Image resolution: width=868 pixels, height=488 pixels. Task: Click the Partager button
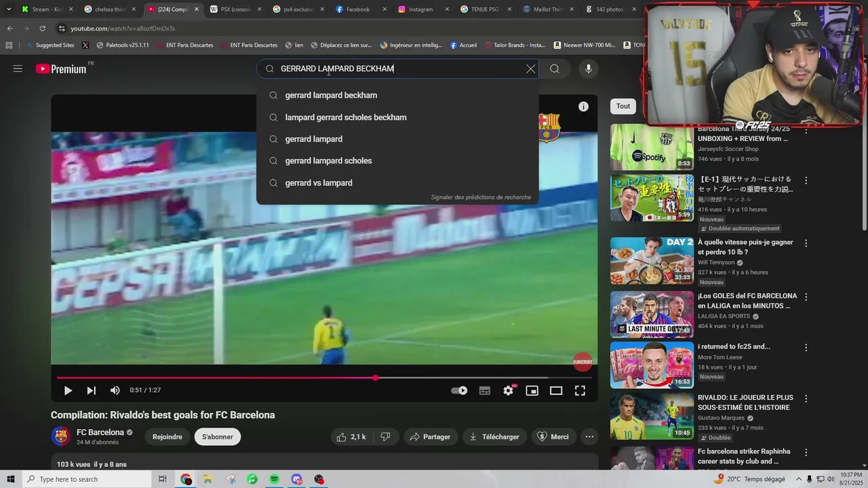pyautogui.click(x=431, y=437)
